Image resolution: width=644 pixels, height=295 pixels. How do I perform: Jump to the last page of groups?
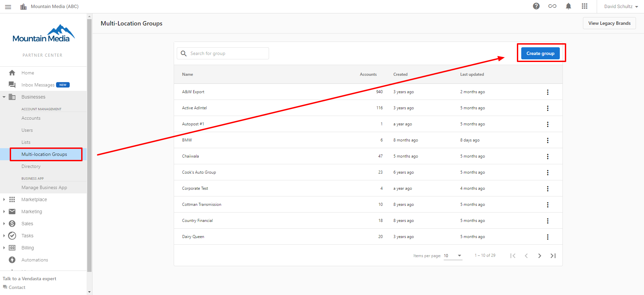click(553, 256)
